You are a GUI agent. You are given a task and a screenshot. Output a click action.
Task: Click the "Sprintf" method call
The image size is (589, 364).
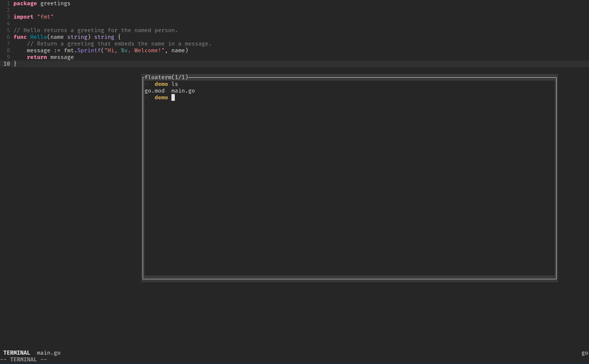(89, 50)
